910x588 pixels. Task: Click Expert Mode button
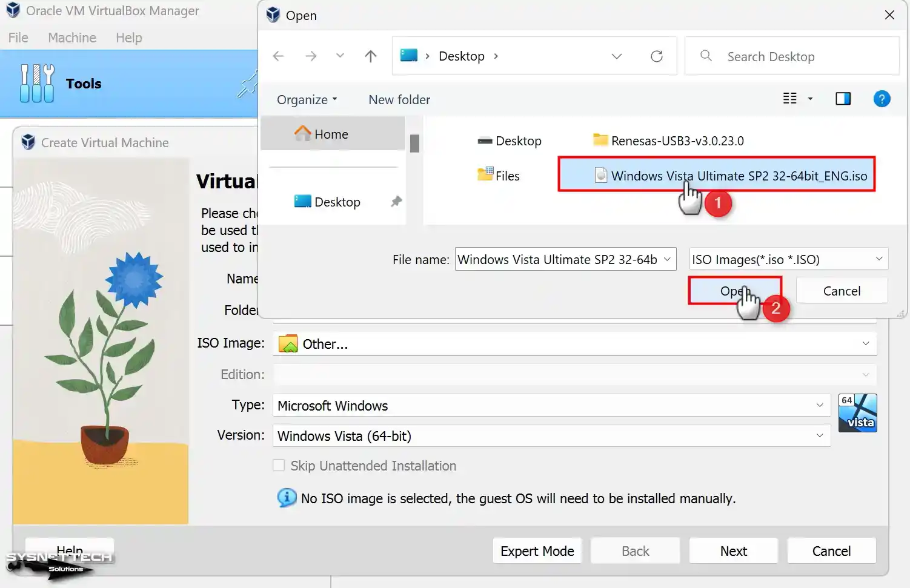pos(537,550)
